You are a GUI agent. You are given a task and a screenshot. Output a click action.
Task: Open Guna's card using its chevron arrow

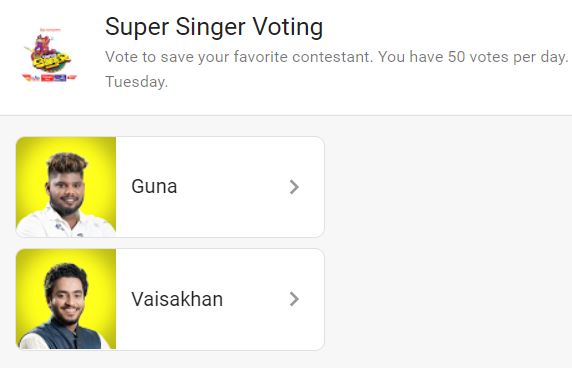(294, 187)
